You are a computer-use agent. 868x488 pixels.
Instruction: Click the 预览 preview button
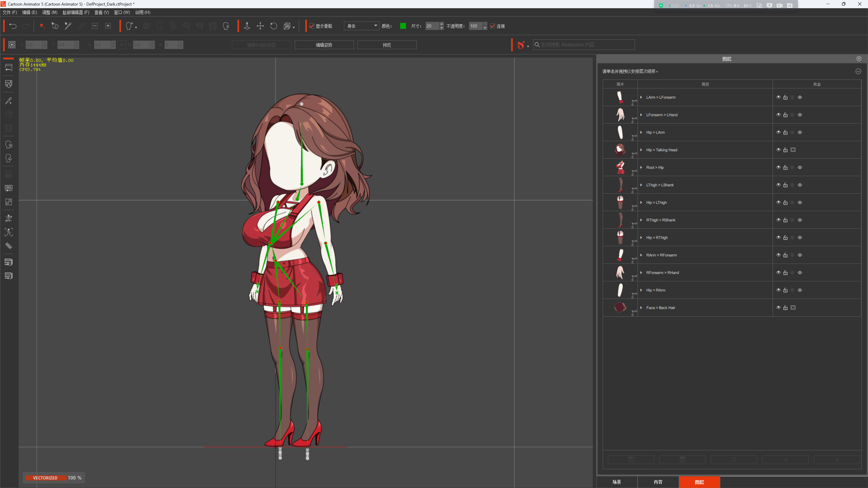tap(387, 45)
